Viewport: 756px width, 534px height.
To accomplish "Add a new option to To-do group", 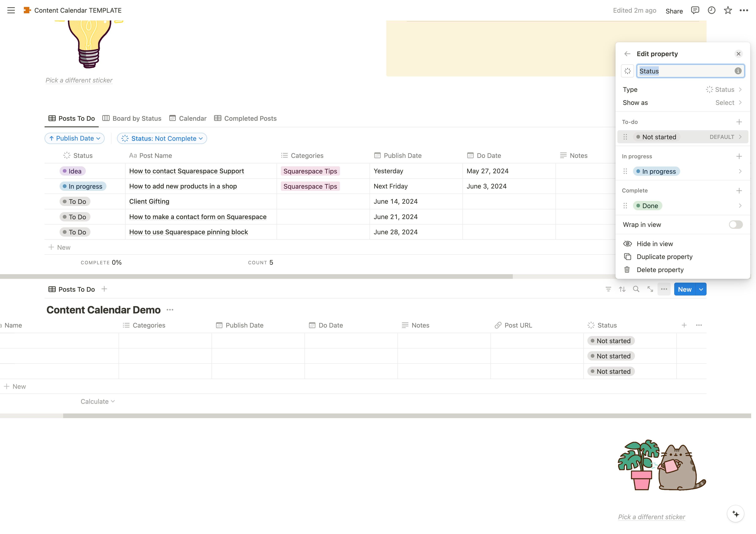I will pyautogui.click(x=739, y=122).
